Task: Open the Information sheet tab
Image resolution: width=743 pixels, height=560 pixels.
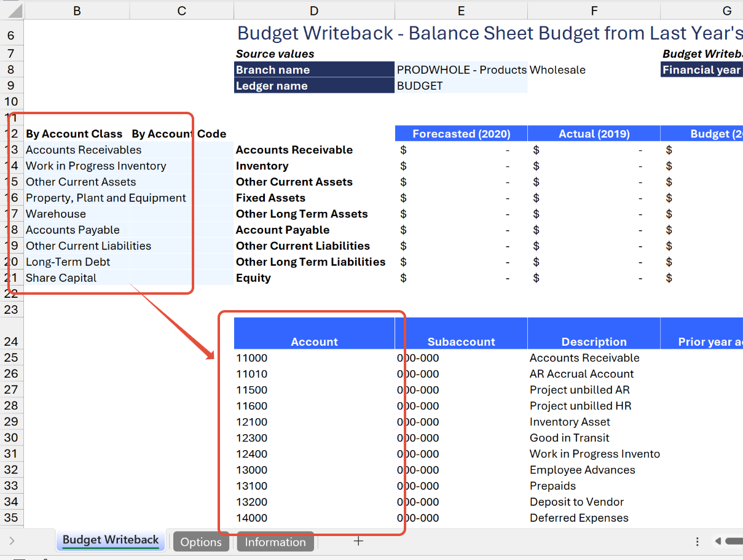Action: coord(275,542)
